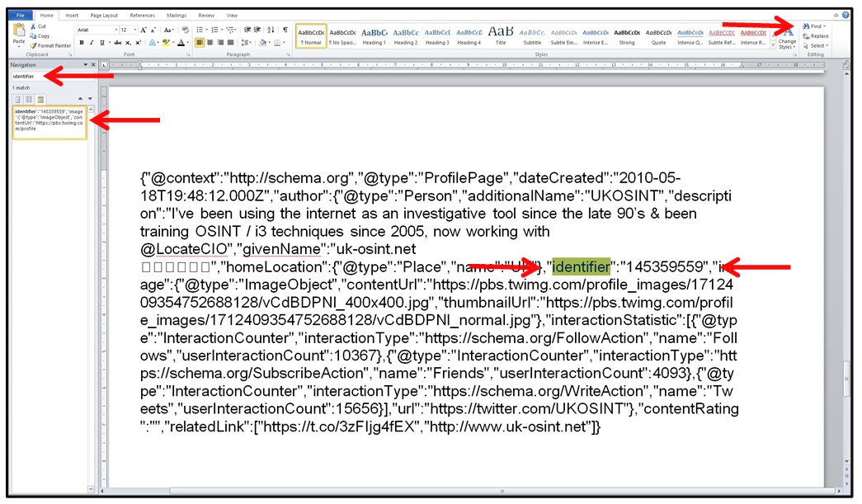The width and height of the screenshot is (862, 504).
Task: Click the identifier search box
Action: (52, 77)
